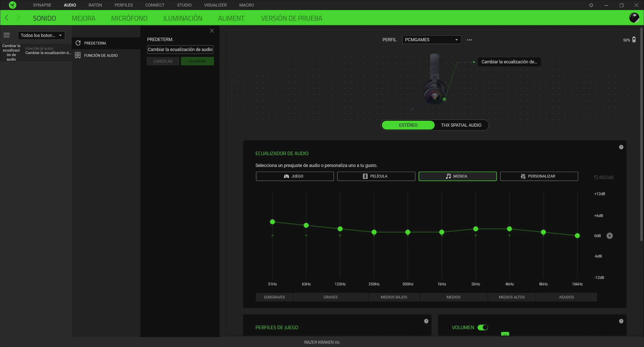Click the 2kHz equalizer slider handle
644x347 pixels.
click(476, 229)
